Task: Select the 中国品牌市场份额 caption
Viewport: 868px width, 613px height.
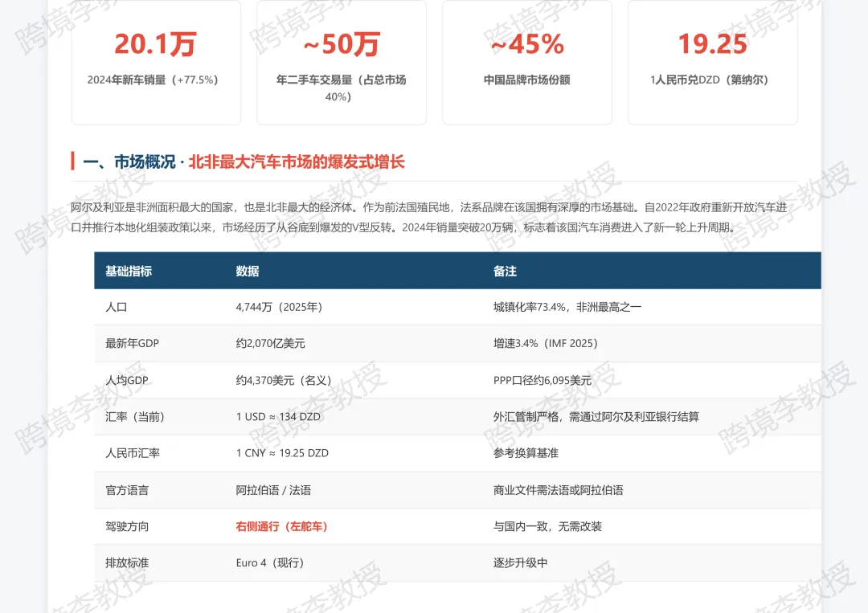Action: click(x=527, y=80)
